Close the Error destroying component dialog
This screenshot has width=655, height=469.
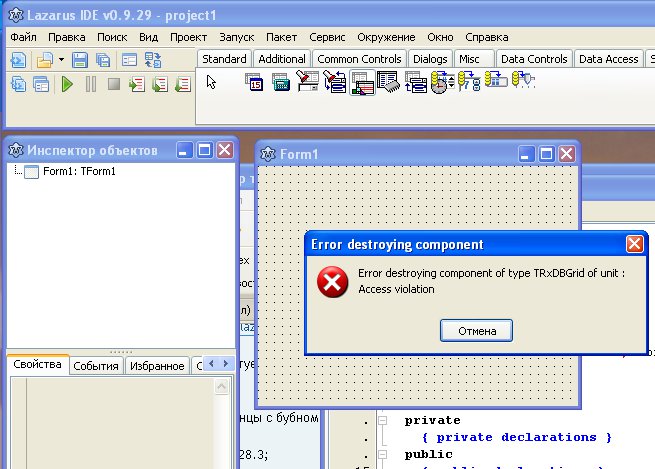click(634, 244)
